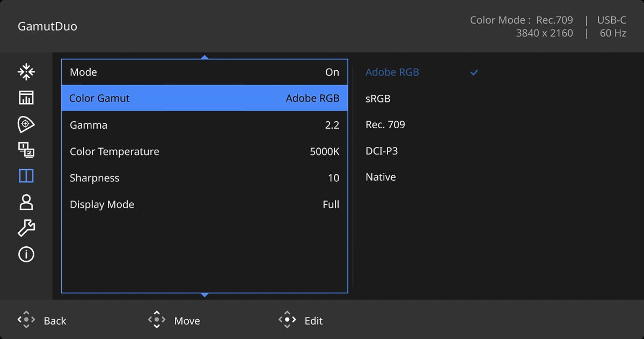Open the Display Mode Full setting
This screenshot has width=644, height=339.
click(204, 204)
